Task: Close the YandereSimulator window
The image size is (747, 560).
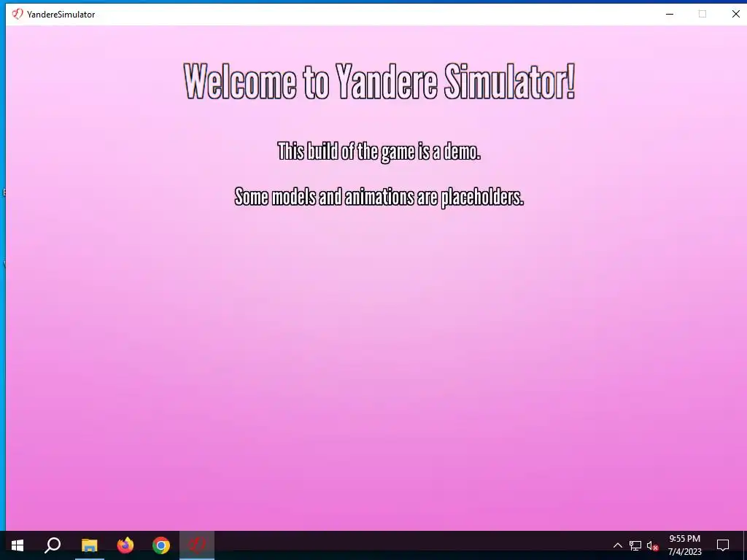Action: click(735, 15)
